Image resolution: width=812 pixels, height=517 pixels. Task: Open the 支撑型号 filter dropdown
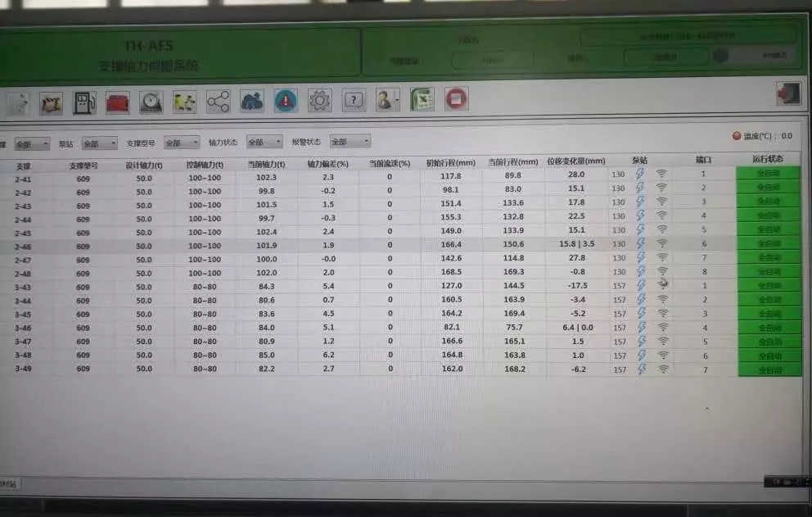[x=182, y=143]
